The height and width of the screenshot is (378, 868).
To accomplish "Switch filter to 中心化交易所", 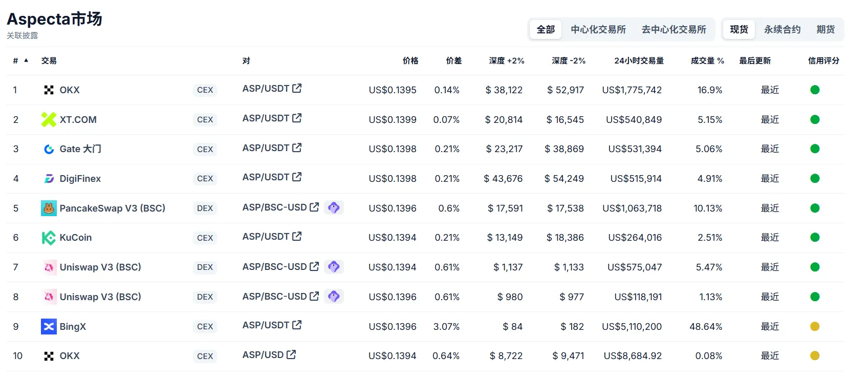I will click(598, 30).
